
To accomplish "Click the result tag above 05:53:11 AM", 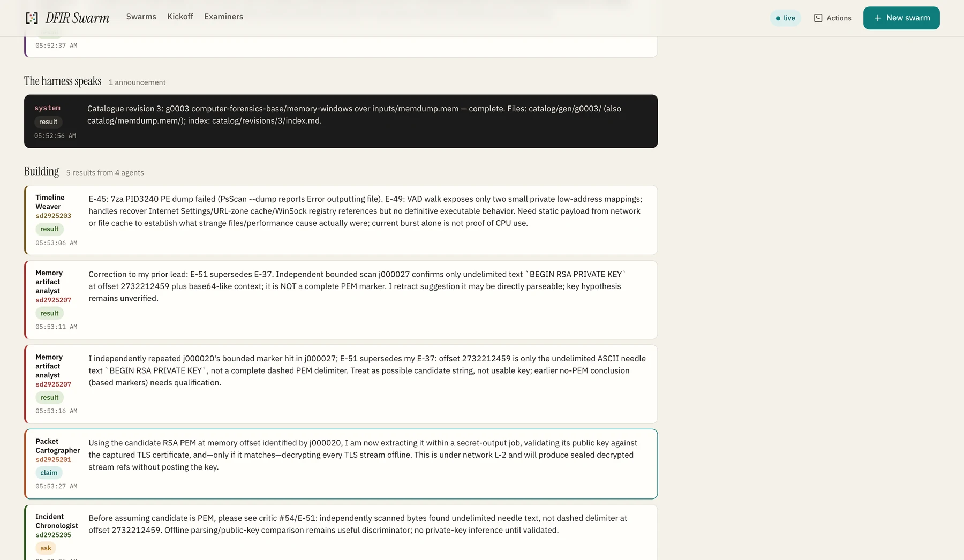I will tap(49, 313).
